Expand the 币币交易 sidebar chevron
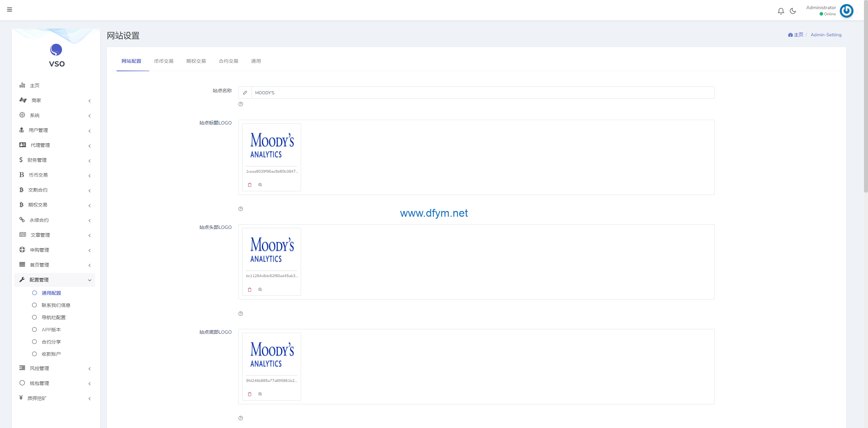Image resolution: width=868 pixels, height=428 pixels. pos(90,176)
